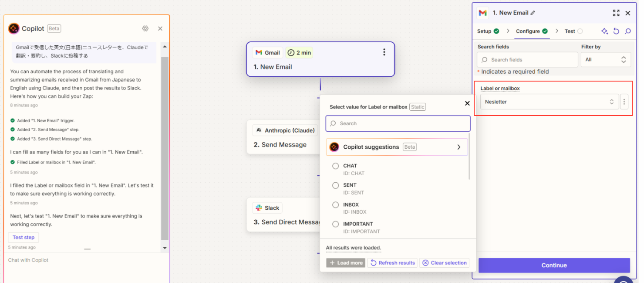Expand Copilot suggestions chevron
Viewport: 644px width, 283px height.
click(459, 147)
